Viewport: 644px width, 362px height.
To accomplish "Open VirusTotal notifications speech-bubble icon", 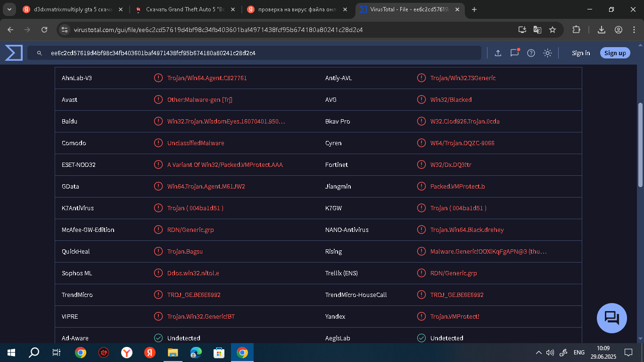I will (514, 53).
